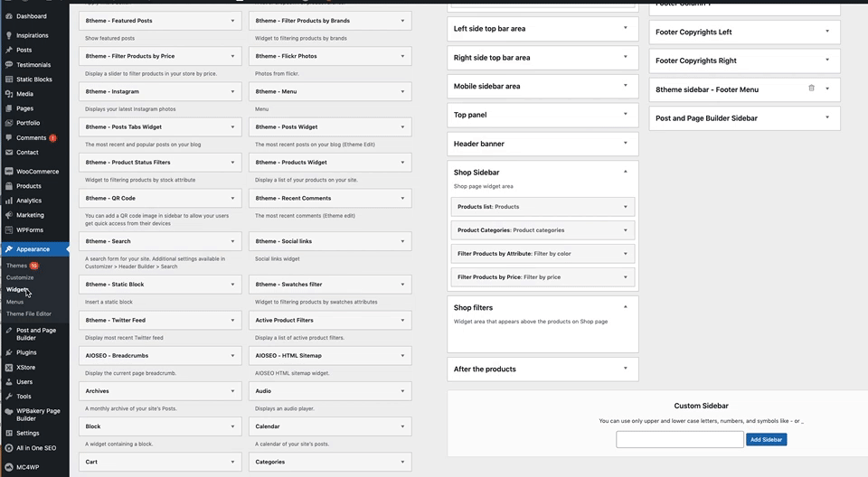Image resolution: width=868 pixels, height=477 pixels.
Task: Expand the 8theme - Instagram widget arrow
Action: coord(232,92)
